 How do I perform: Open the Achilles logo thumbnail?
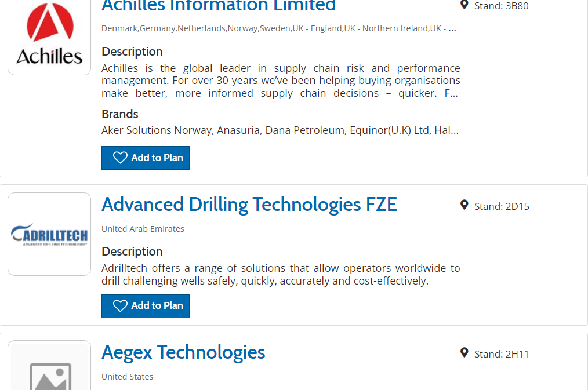click(49, 36)
